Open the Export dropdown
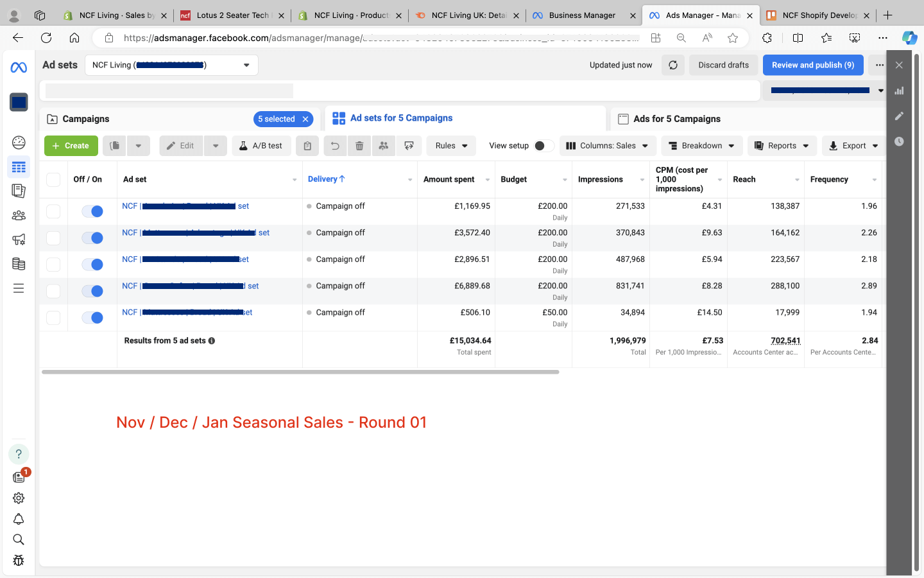The image size is (924, 578). pos(854,146)
